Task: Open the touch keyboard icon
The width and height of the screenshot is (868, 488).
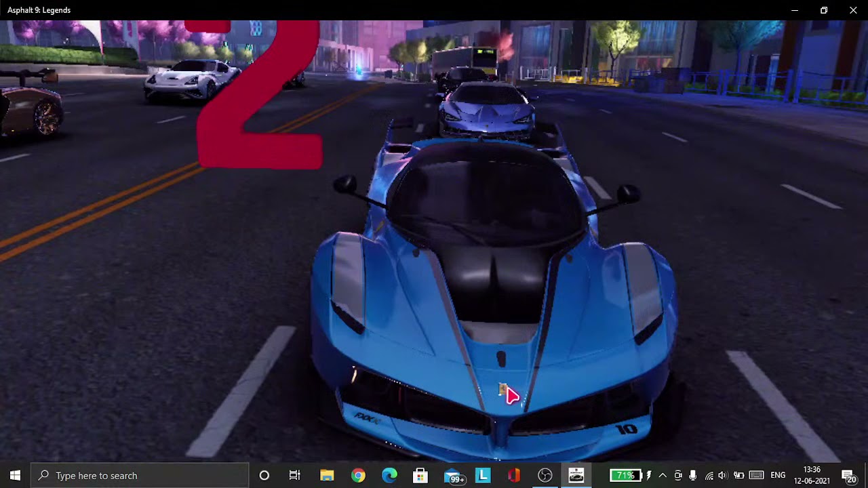Action: 757,476
